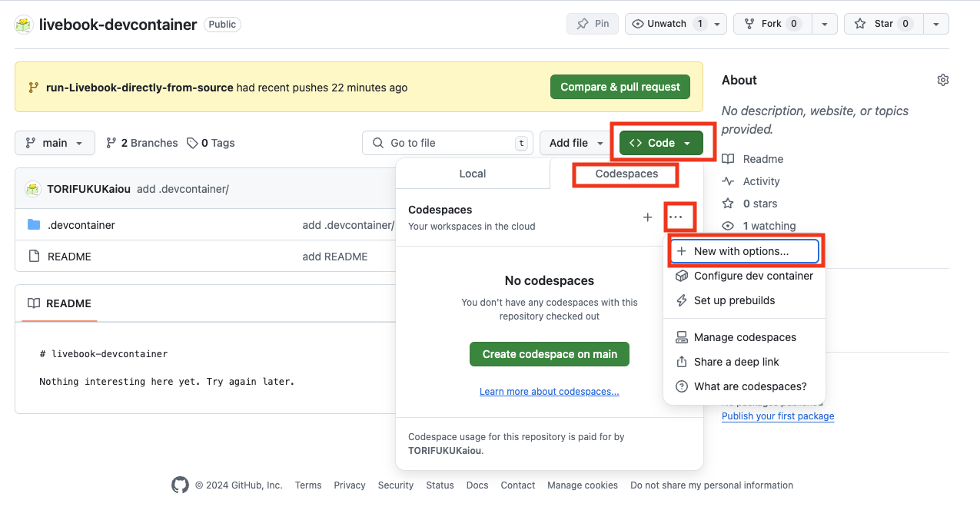Open Learn more about codespaces link

(549, 391)
